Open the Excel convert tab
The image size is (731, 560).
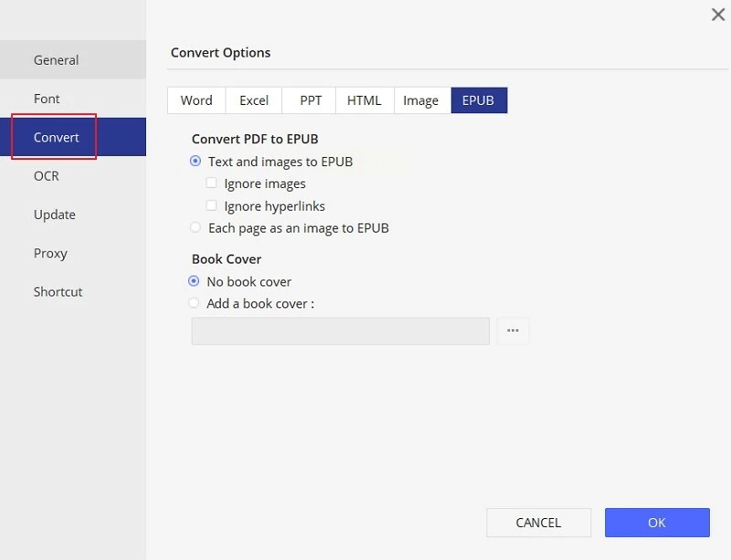coord(254,100)
